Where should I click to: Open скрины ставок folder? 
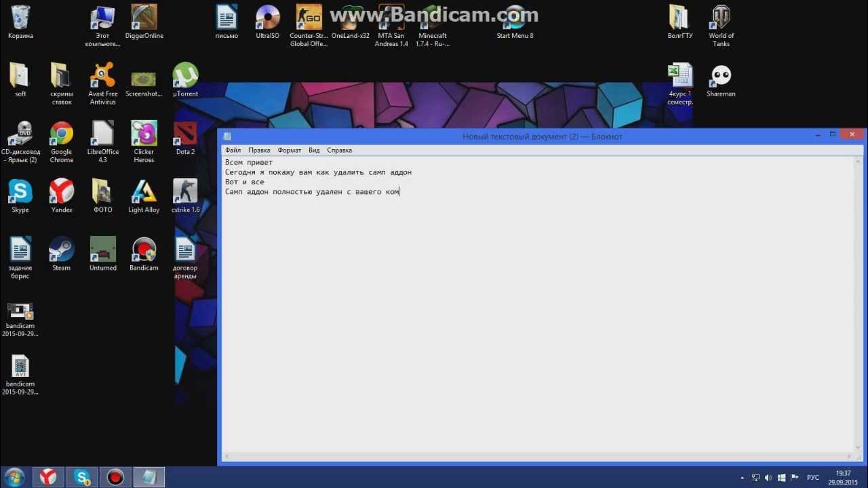tap(62, 84)
